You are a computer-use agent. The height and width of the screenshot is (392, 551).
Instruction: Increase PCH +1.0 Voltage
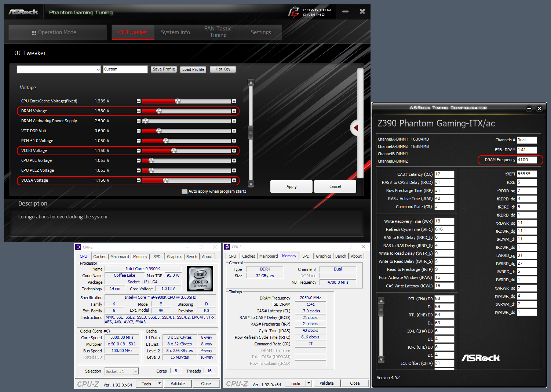click(234, 141)
